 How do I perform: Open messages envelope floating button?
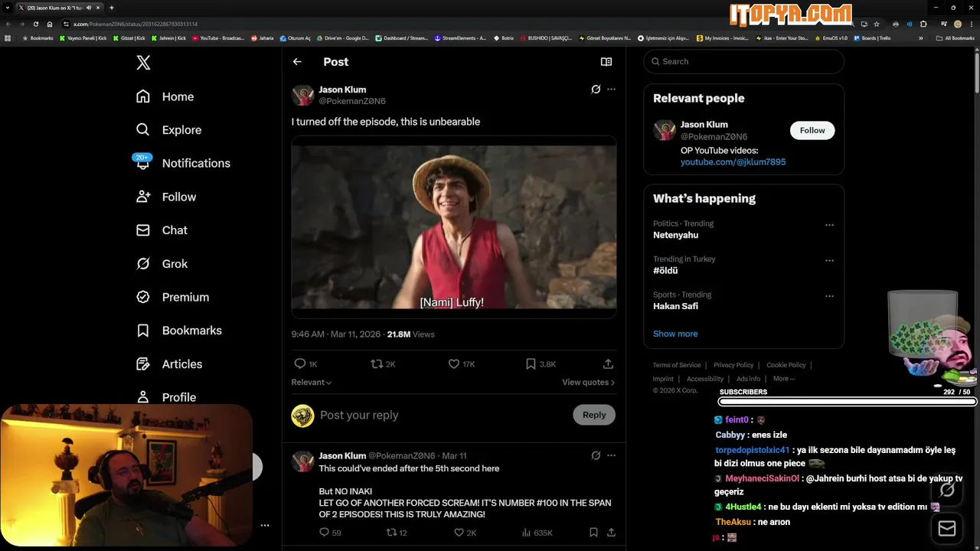pos(947,529)
